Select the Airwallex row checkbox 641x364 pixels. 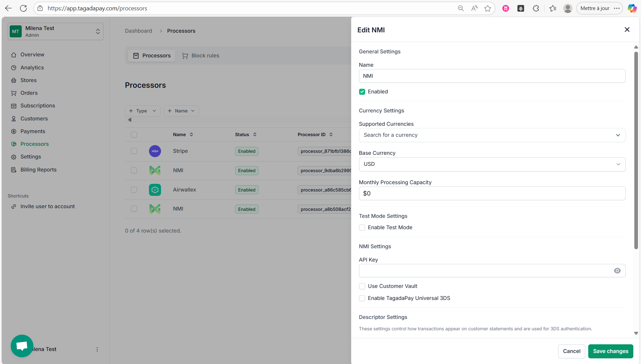click(134, 190)
